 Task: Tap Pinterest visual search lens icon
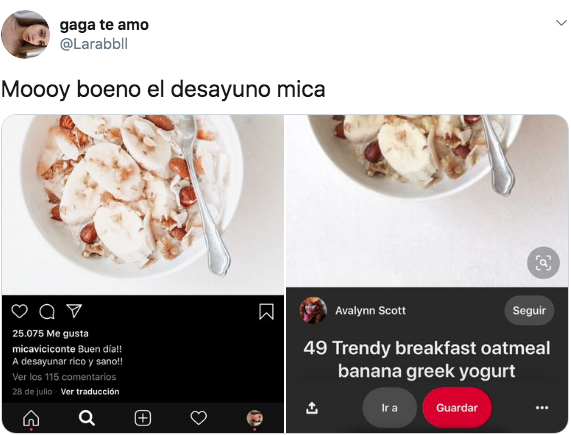coord(543,263)
